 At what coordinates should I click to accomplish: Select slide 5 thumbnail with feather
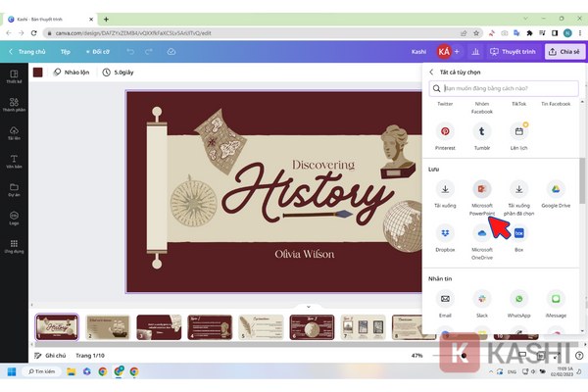click(261, 327)
